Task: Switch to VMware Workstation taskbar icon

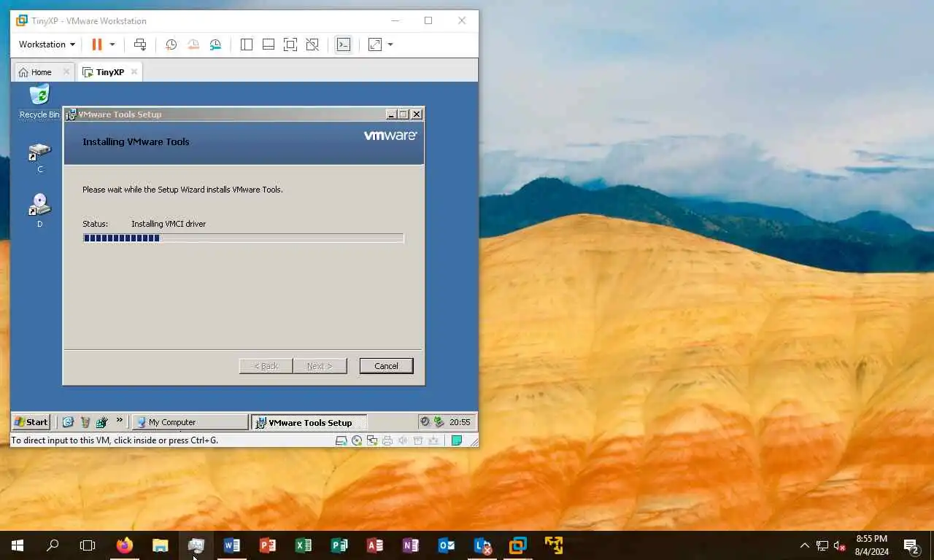Action: (517, 545)
